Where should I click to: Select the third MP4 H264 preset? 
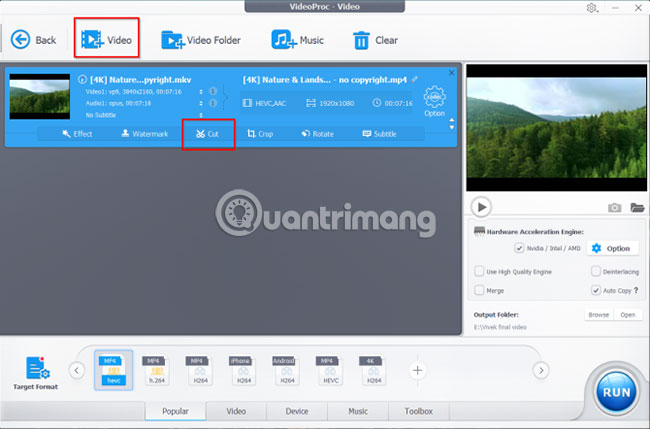tap(200, 370)
